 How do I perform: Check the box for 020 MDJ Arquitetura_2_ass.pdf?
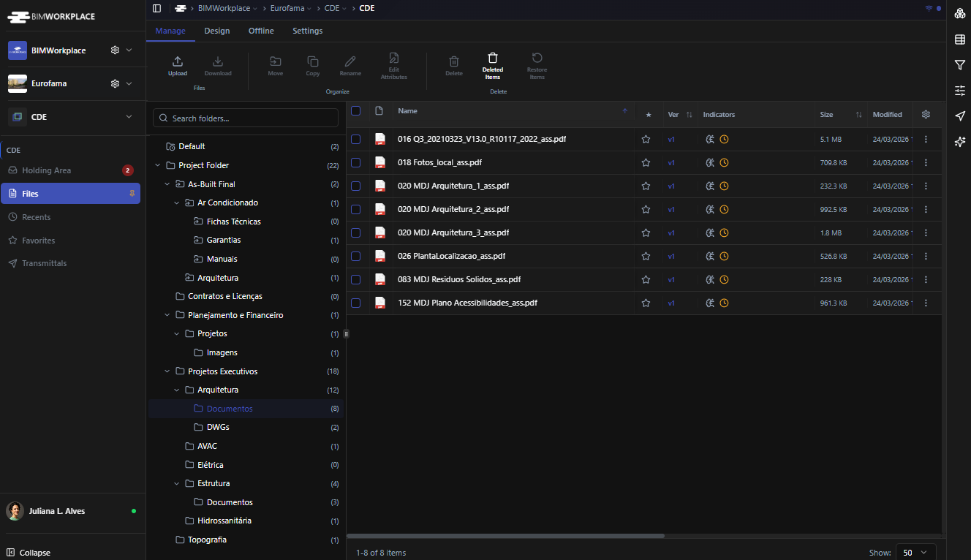point(355,209)
